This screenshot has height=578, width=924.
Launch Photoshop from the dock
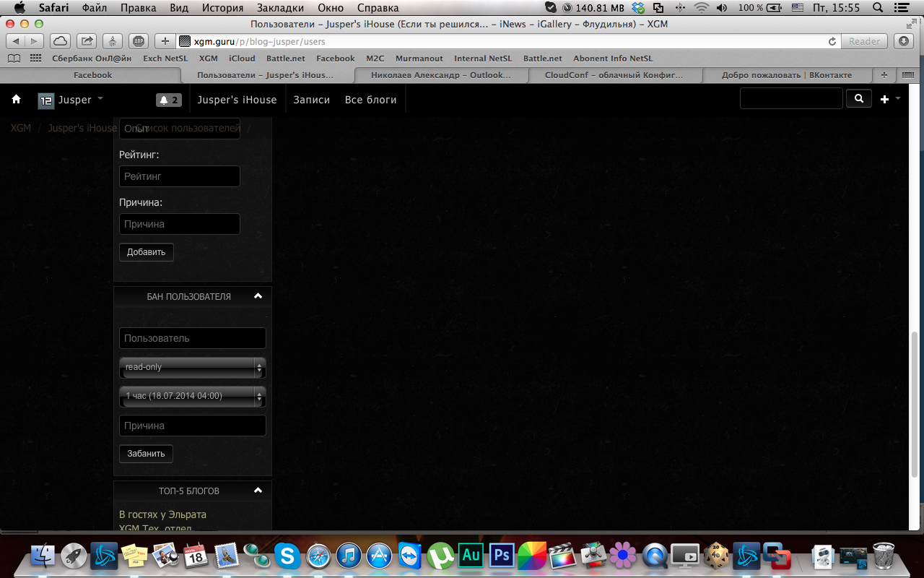point(501,556)
